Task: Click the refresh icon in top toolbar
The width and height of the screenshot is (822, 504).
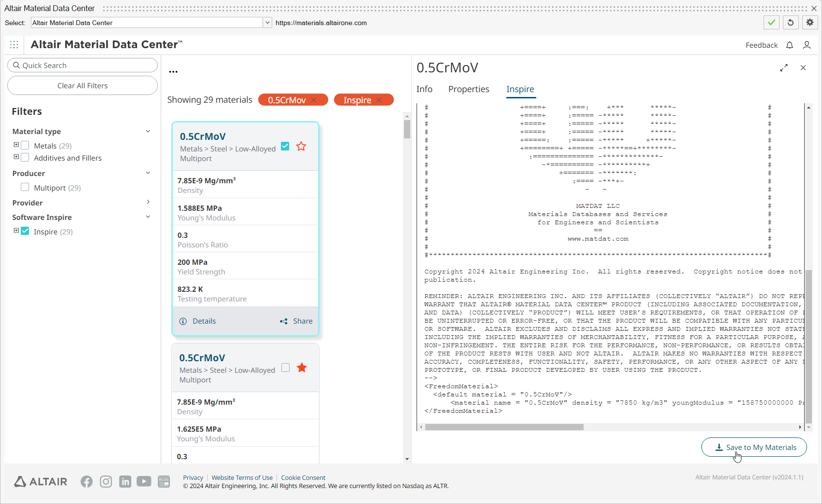Action: pos(791,23)
